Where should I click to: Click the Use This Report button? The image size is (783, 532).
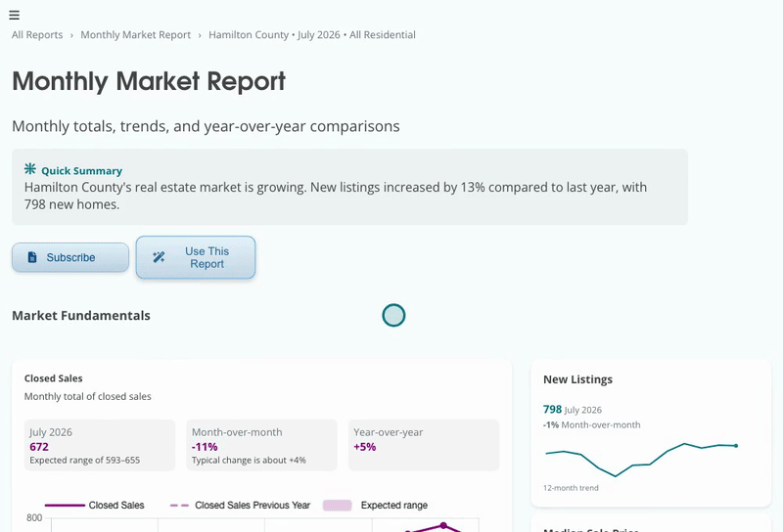[196, 257]
